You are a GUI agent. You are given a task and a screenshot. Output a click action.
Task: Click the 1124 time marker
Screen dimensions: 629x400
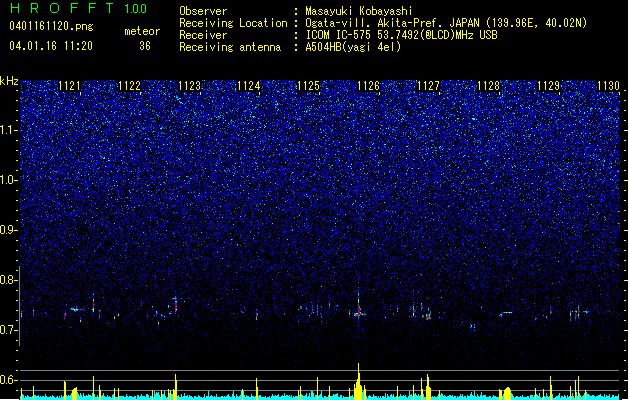[x=249, y=86]
